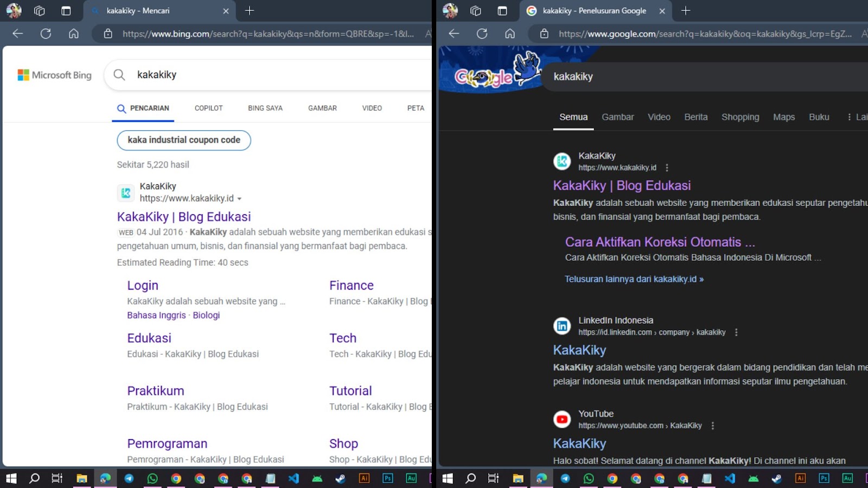Click the 'kaka industrial coupon code' suggestion chip
Viewport: 868px width, 488px height.
(x=184, y=140)
